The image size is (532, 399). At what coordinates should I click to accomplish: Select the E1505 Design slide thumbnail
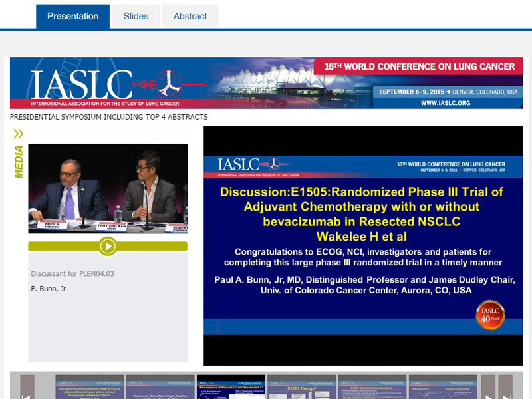click(x=302, y=387)
